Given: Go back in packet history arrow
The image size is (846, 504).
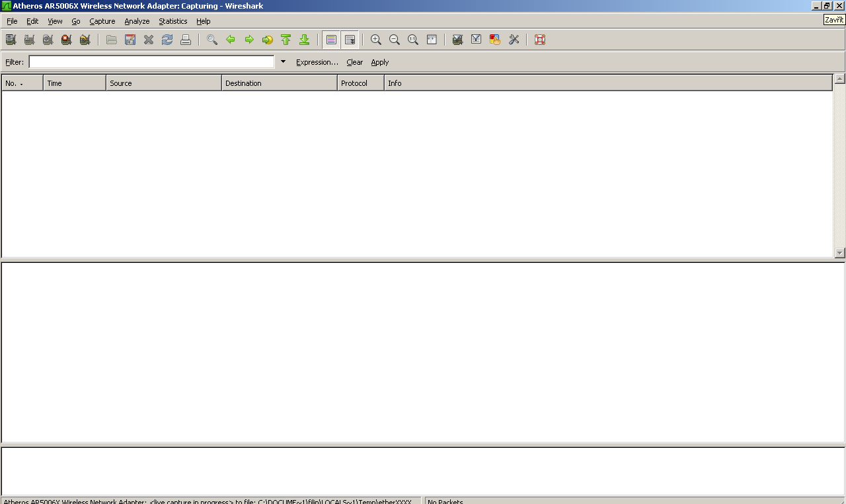Looking at the screenshot, I should 231,40.
